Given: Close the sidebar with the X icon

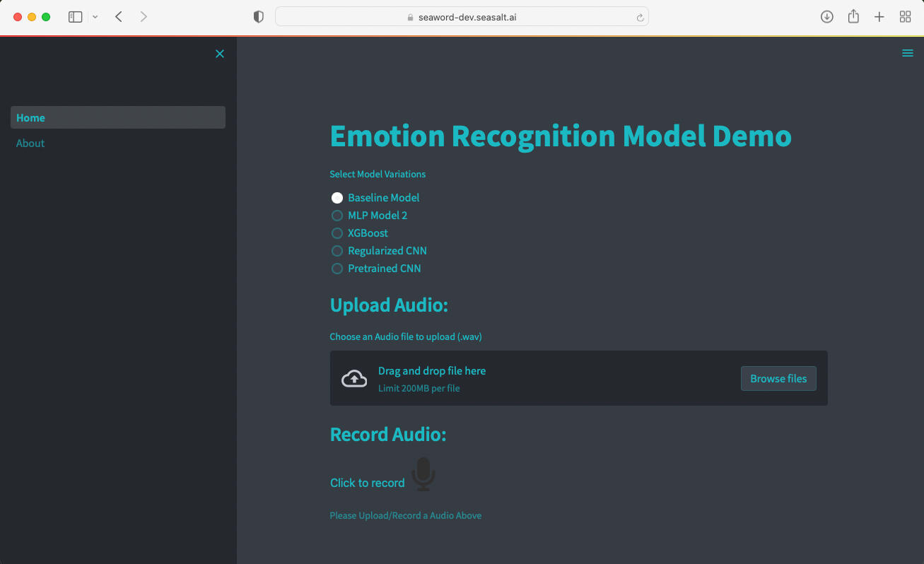Looking at the screenshot, I should point(220,54).
